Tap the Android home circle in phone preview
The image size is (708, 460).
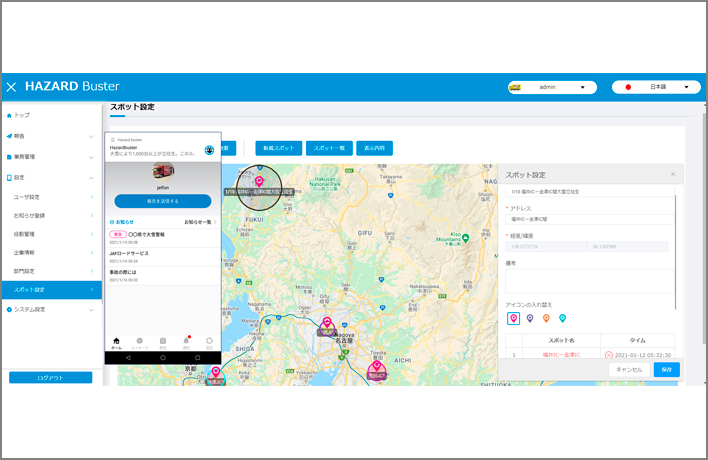point(163,358)
